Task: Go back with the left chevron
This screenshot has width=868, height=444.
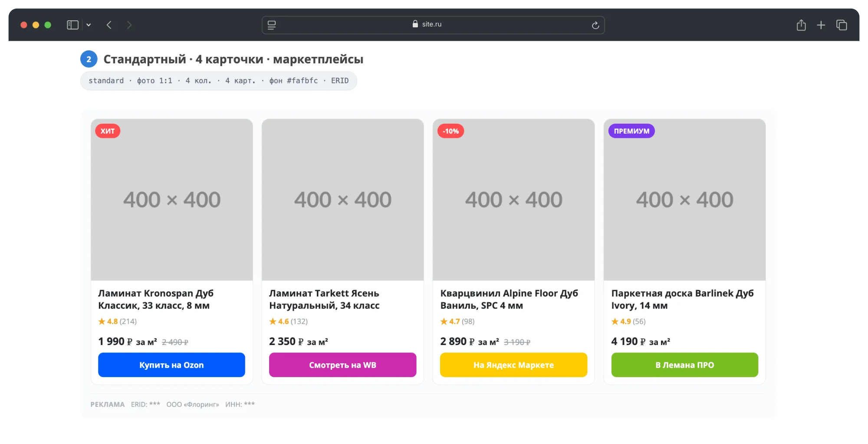Action: [109, 25]
